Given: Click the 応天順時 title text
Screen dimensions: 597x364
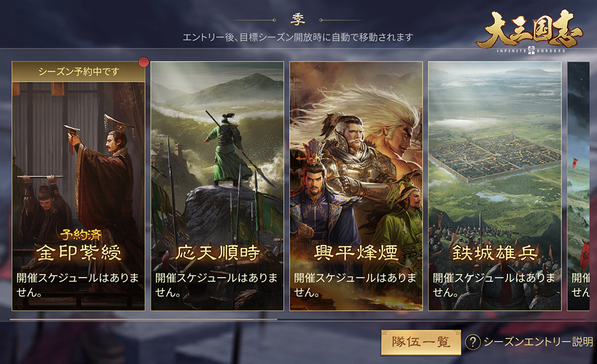Looking at the screenshot, I should coord(217,253).
